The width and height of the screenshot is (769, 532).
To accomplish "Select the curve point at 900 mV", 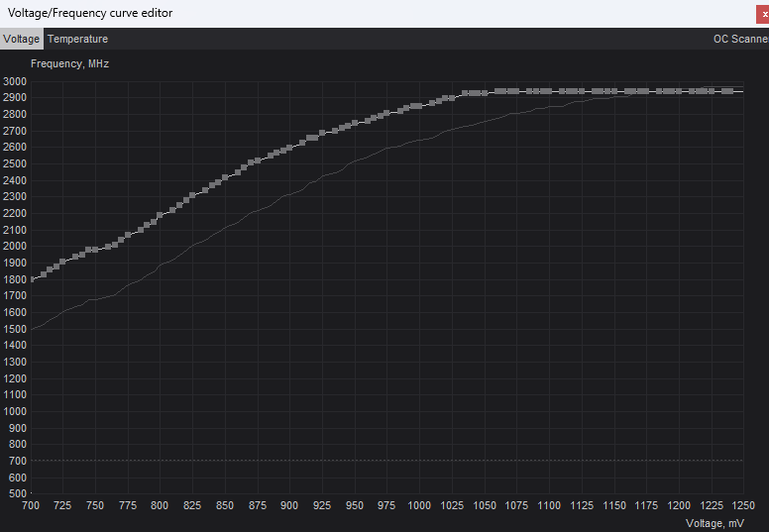I will click(x=289, y=148).
